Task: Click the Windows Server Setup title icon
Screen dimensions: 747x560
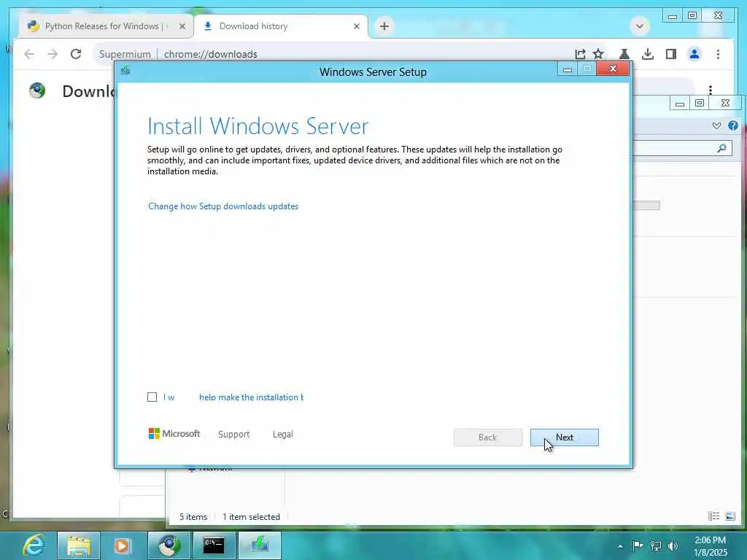Action: point(125,71)
